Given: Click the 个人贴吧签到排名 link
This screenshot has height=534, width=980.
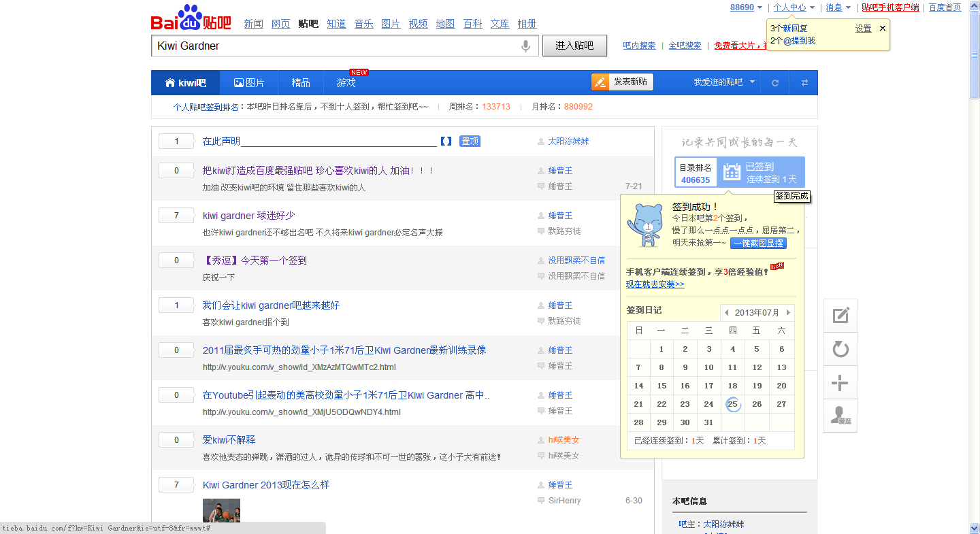Looking at the screenshot, I should pyautogui.click(x=206, y=107).
